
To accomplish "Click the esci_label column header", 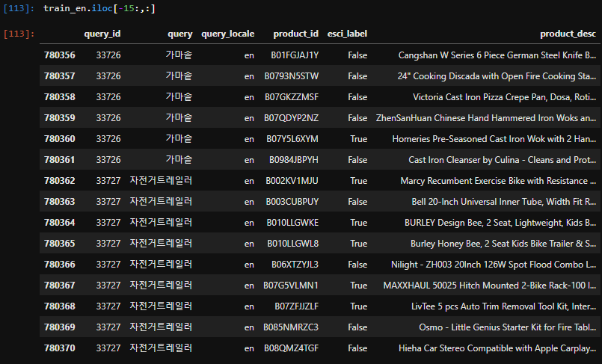I will point(347,34).
